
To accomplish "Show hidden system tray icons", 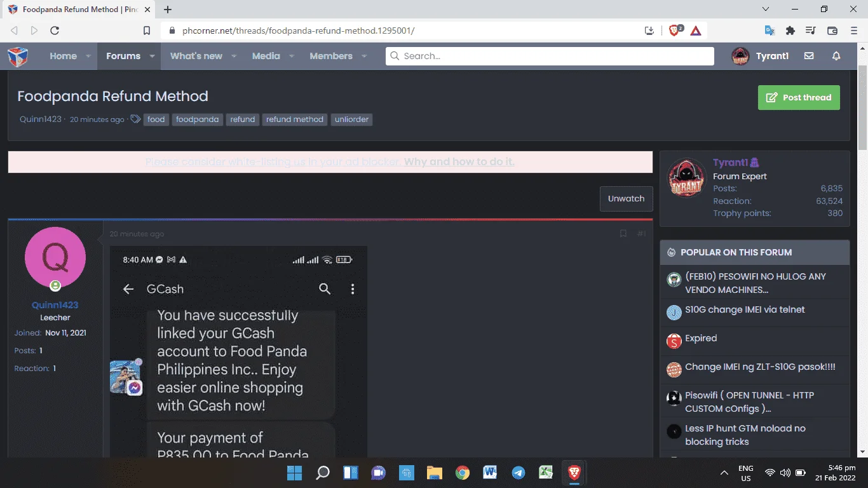I will pyautogui.click(x=724, y=473).
